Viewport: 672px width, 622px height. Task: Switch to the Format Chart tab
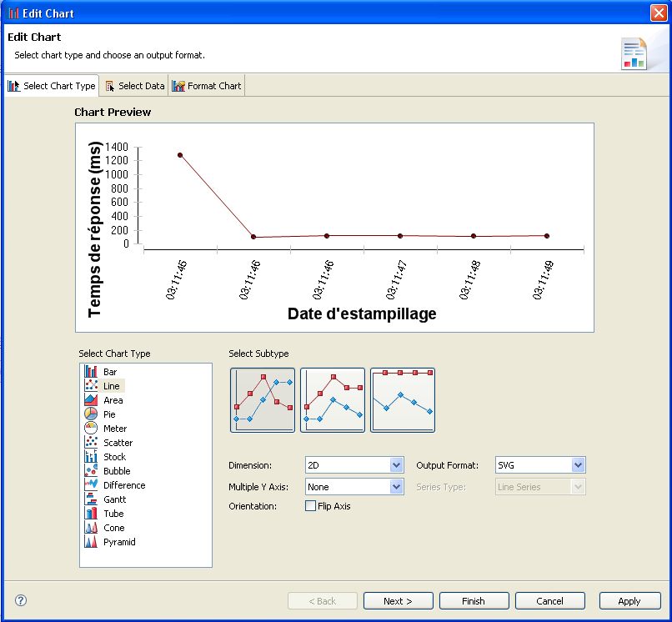pyautogui.click(x=206, y=84)
